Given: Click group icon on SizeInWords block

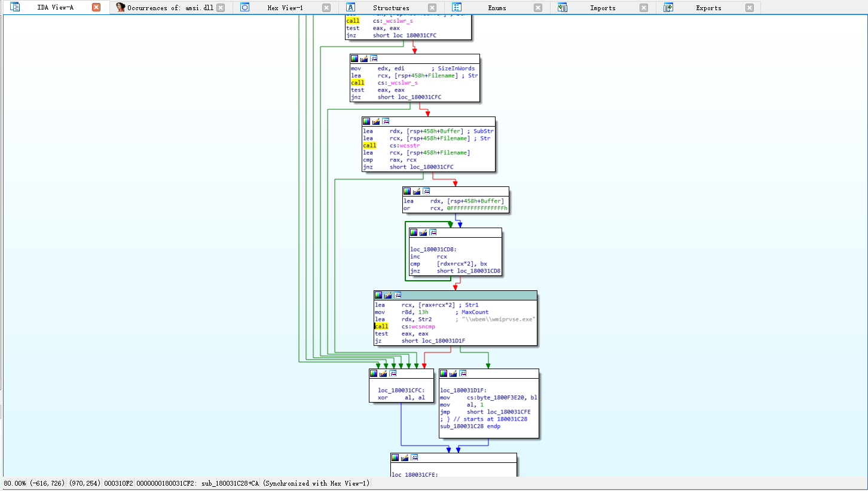Looking at the screenshot, I should click(x=374, y=59).
